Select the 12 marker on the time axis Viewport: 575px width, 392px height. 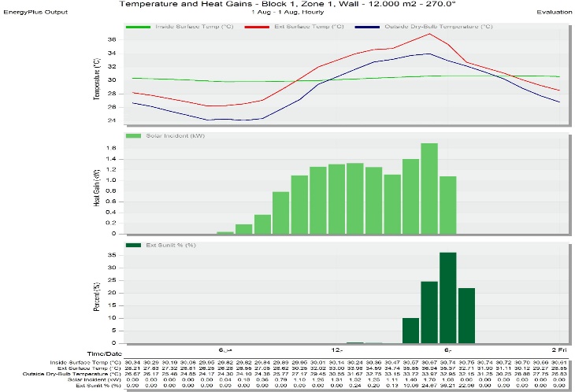337,349
